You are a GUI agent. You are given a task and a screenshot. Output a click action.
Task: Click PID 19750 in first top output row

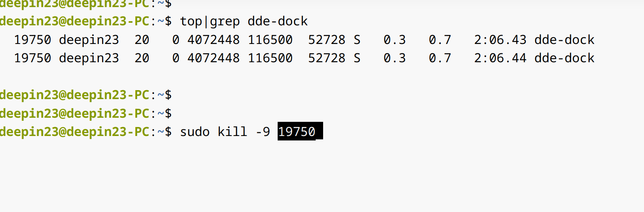(x=32, y=39)
